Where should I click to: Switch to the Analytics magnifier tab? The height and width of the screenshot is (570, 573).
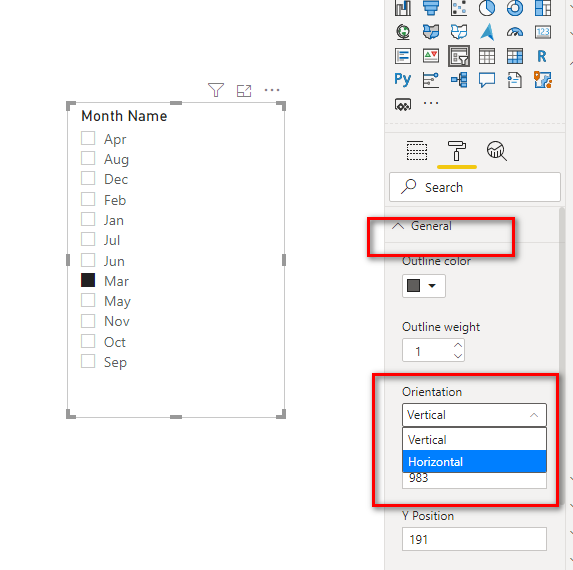click(x=497, y=151)
